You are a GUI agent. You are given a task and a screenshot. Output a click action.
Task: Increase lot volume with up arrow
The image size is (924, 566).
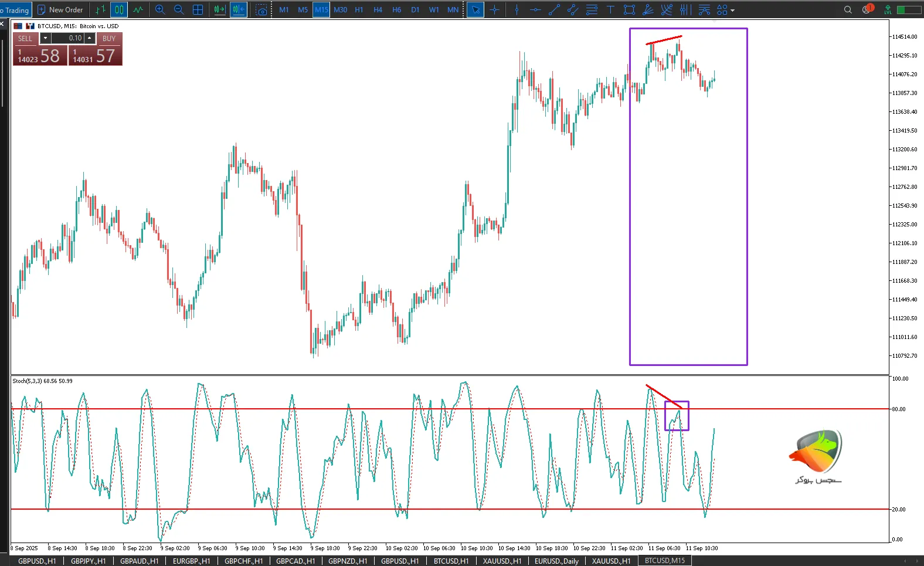click(89, 38)
